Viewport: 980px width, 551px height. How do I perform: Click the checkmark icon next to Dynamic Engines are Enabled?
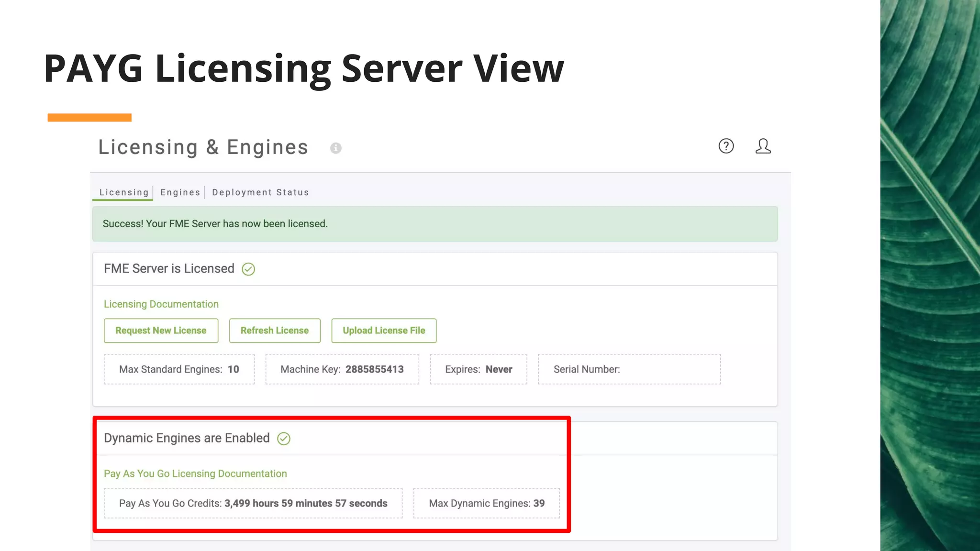click(284, 439)
